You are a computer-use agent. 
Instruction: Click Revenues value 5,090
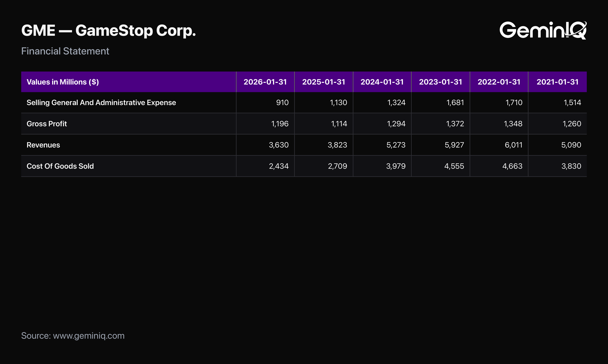point(571,145)
